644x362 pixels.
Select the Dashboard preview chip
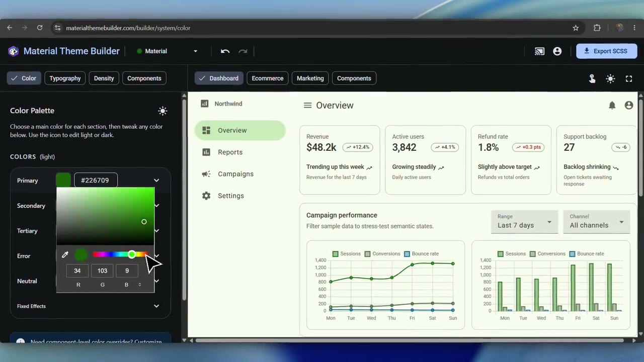[x=219, y=78]
